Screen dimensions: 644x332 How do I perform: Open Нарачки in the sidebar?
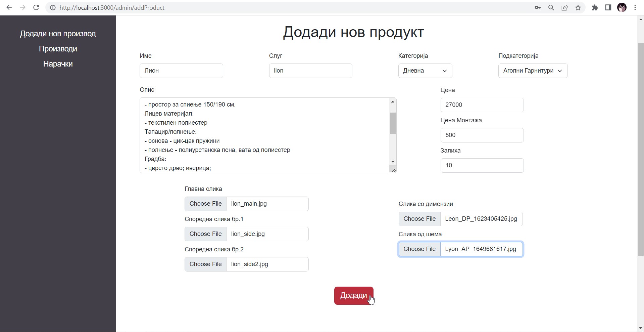(58, 64)
